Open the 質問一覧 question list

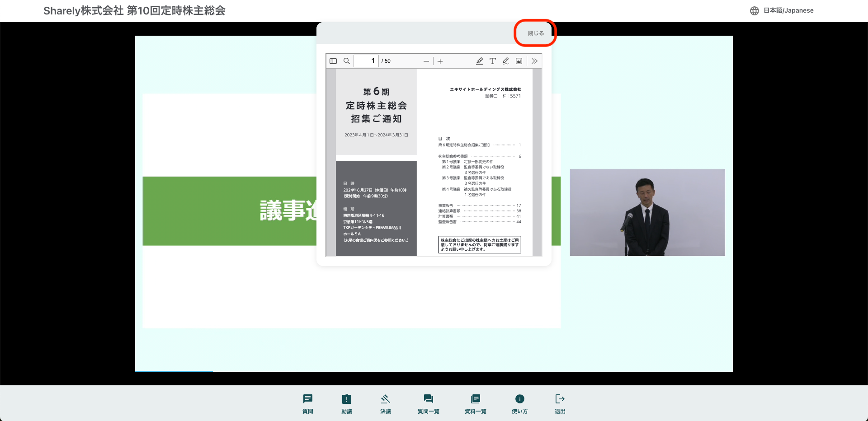click(x=429, y=404)
